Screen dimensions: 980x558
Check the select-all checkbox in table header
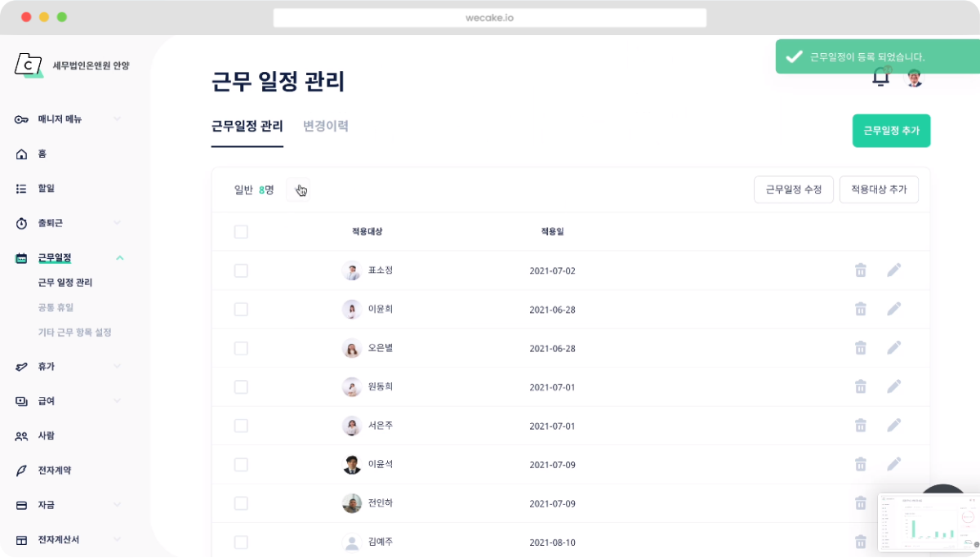click(x=241, y=232)
